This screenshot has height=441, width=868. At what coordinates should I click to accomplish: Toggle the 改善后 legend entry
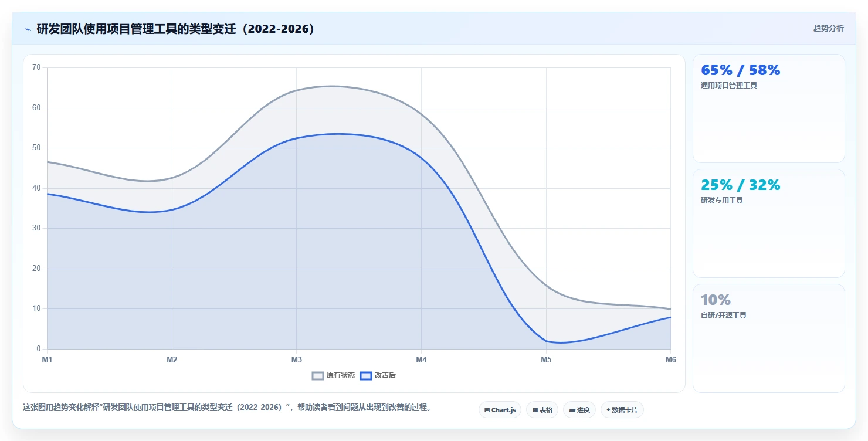coord(378,375)
